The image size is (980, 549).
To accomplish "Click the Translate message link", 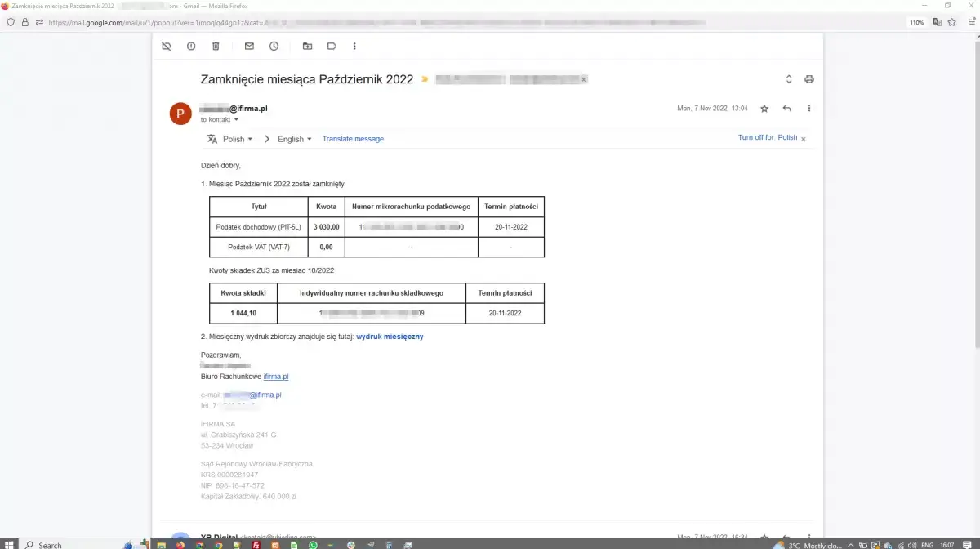I will [353, 139].
